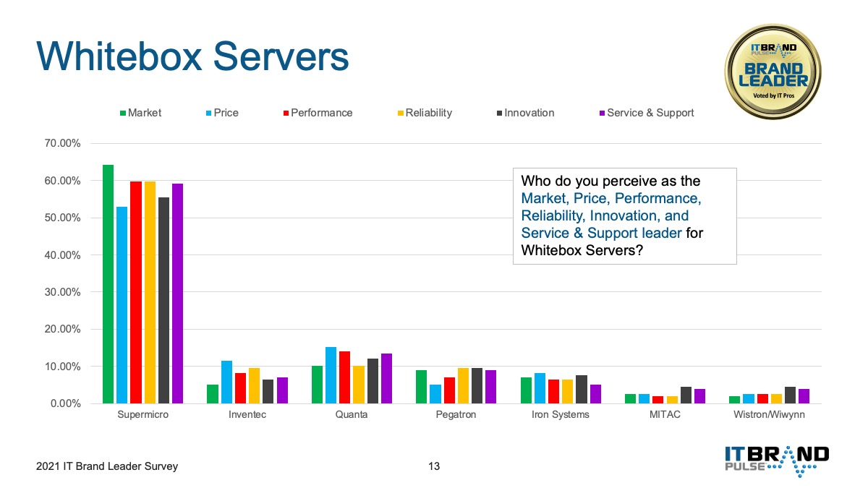Screen dimensions: 868x488
Task: Click the 60.00% y-axis value
Action: 62,181
